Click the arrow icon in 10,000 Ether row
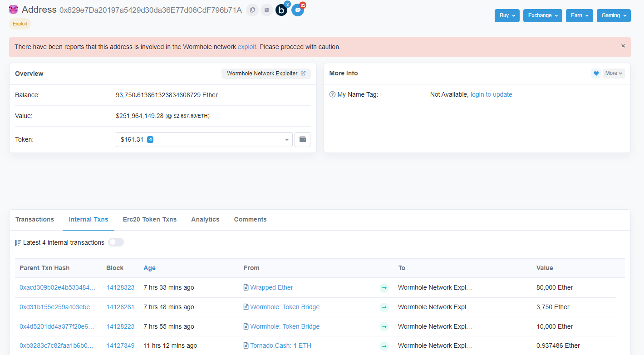The height and width of the screenshot is (355, 644). click(x=384, y=327)
